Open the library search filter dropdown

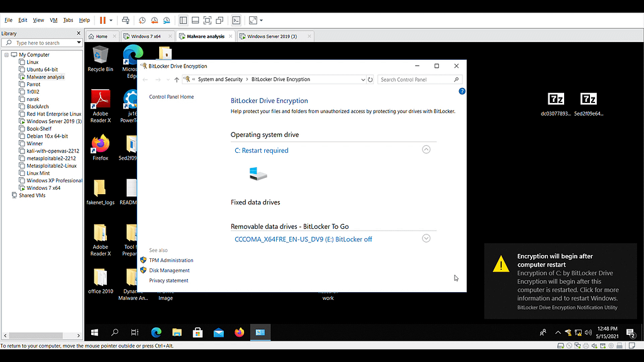79,43
